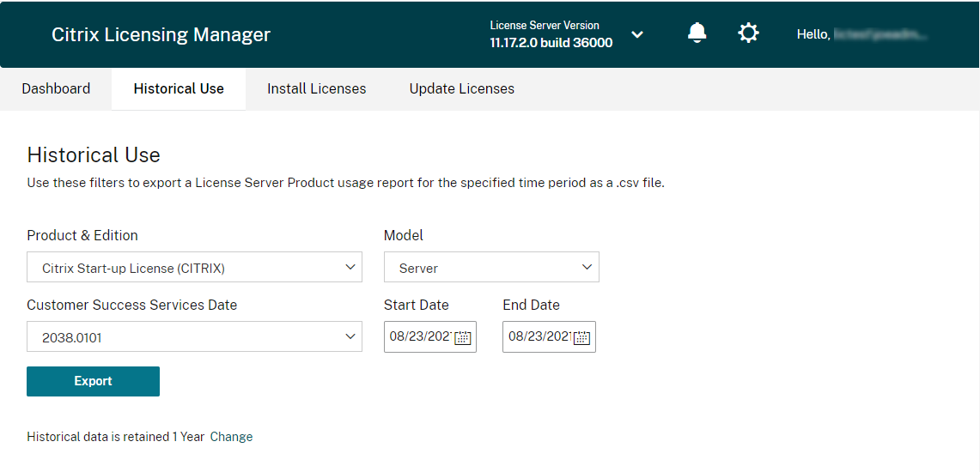Open the settings gear

pyautogui.click(x=748, y=33)
